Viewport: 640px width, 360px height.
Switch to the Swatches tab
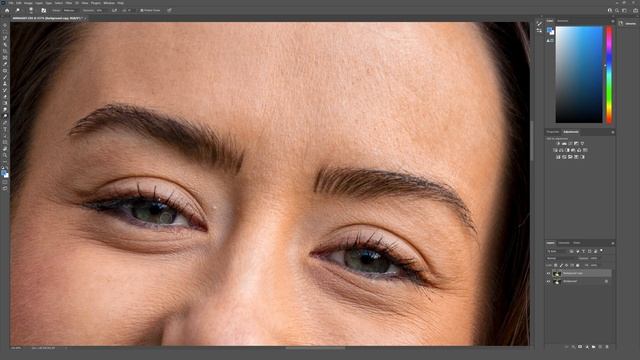(x=562, y=21)
